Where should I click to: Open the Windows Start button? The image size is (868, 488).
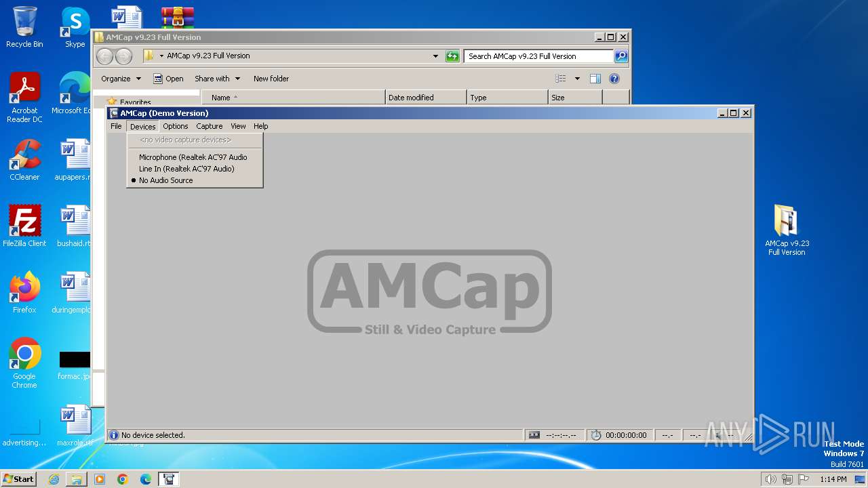pyautogui.click(x=19, y=479)
